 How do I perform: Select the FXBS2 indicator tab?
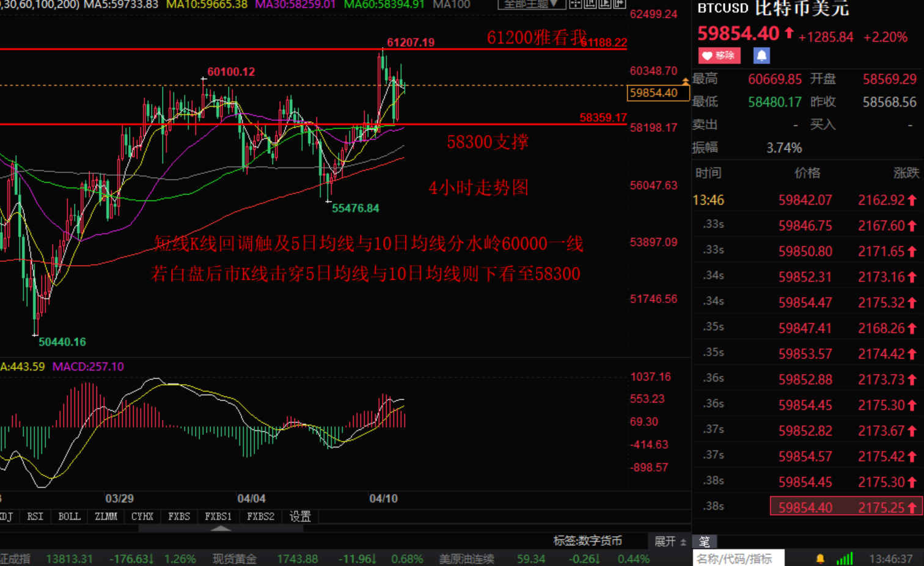260,517
